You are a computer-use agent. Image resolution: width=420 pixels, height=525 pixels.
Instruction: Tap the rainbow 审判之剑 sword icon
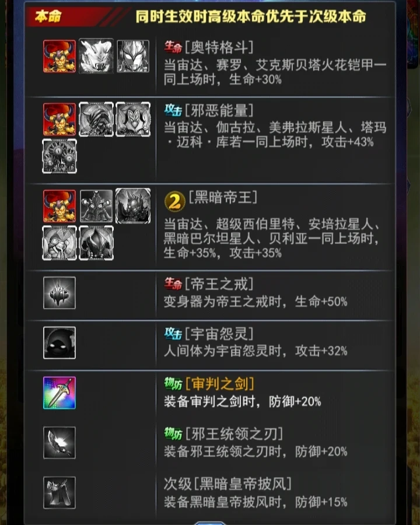tap(60, 393)
